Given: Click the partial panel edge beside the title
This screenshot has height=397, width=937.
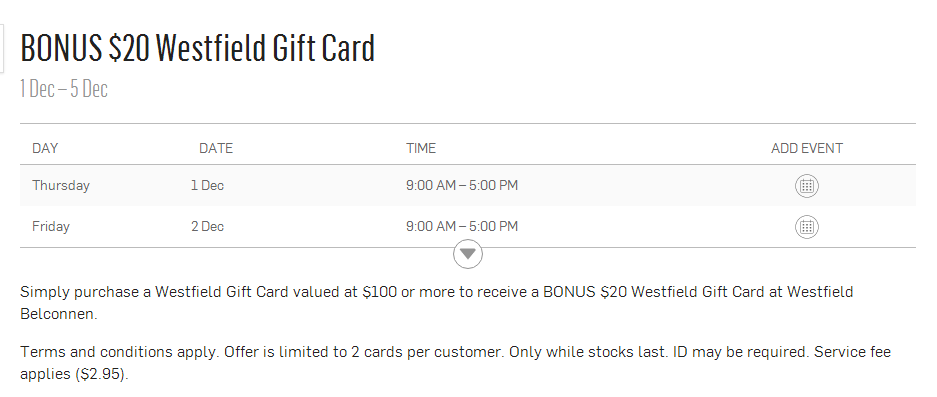Looking at the screenshot, I should pyautogui.click(x=2, y=48).
